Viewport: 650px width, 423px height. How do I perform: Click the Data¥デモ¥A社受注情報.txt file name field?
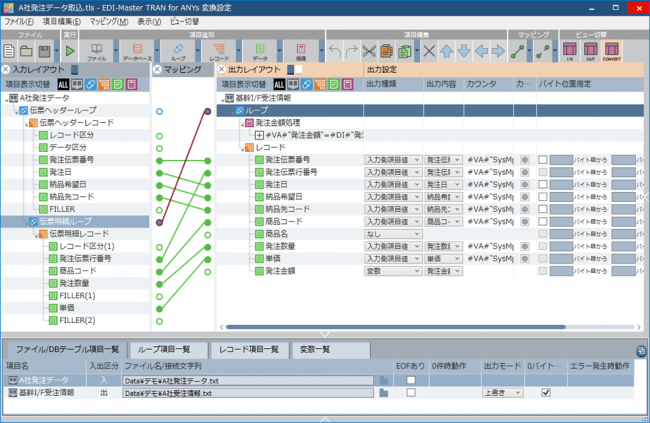(248, 393)
